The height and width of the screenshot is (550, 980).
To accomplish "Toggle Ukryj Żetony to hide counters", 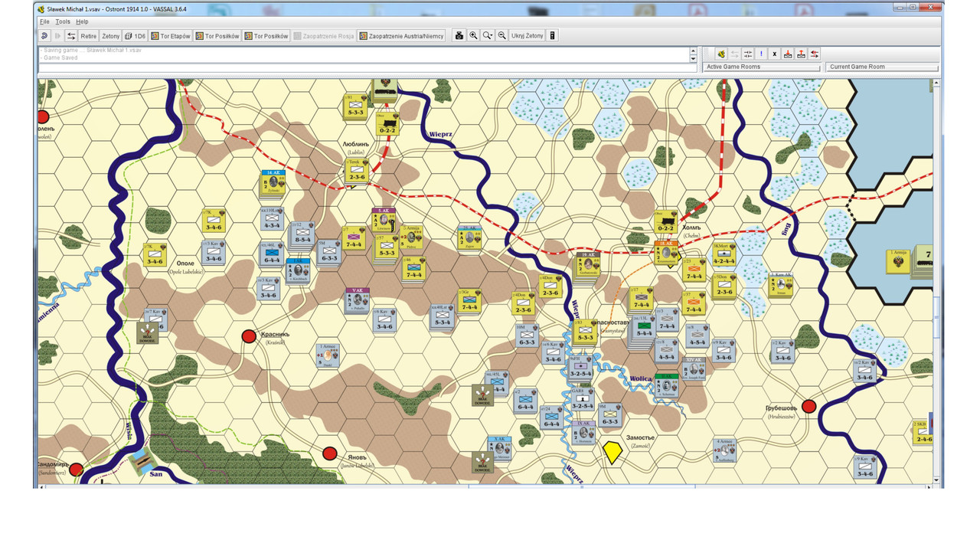I will click(528, 36).
